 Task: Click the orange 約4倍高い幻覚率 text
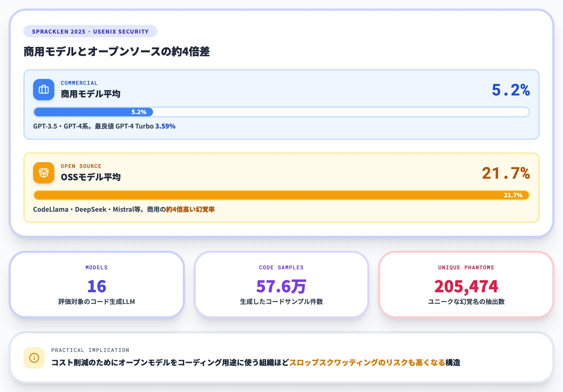190,209
